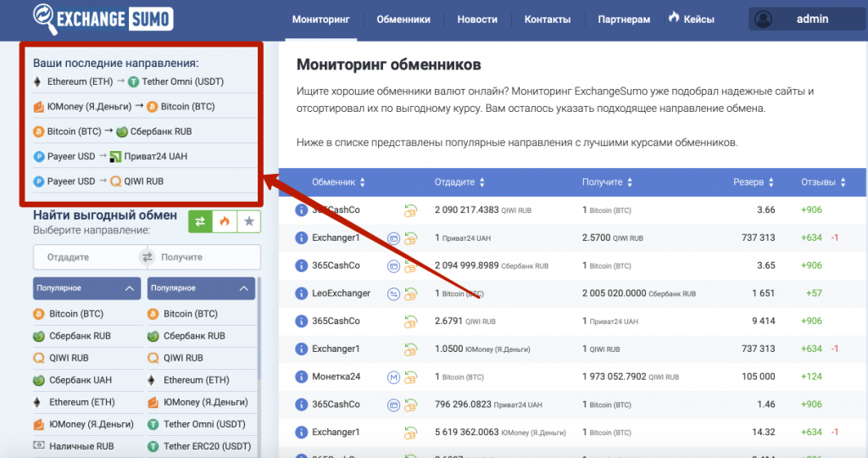868x458 pixels.
Task: Click card icon in 365CashCo Приват24 UAH row
Action: click(x=393, y=405)
